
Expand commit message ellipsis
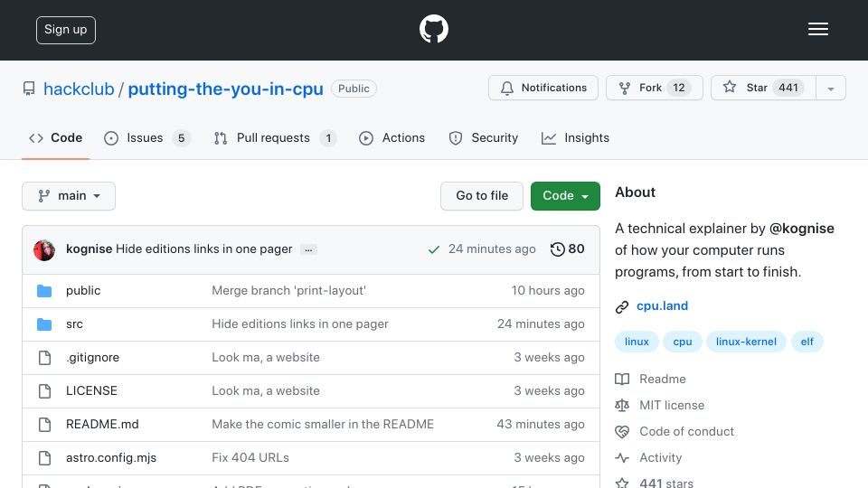[x=308, y=249]
